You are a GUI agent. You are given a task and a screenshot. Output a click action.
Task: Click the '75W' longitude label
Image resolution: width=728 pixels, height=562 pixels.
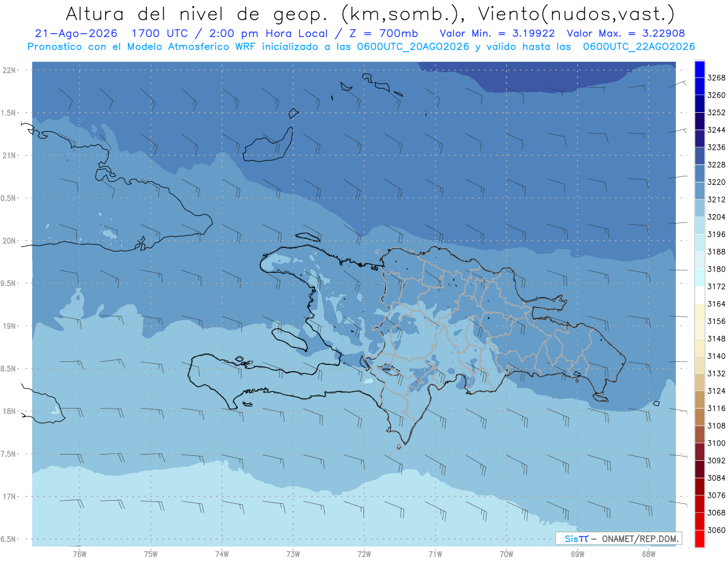(151, 554)
